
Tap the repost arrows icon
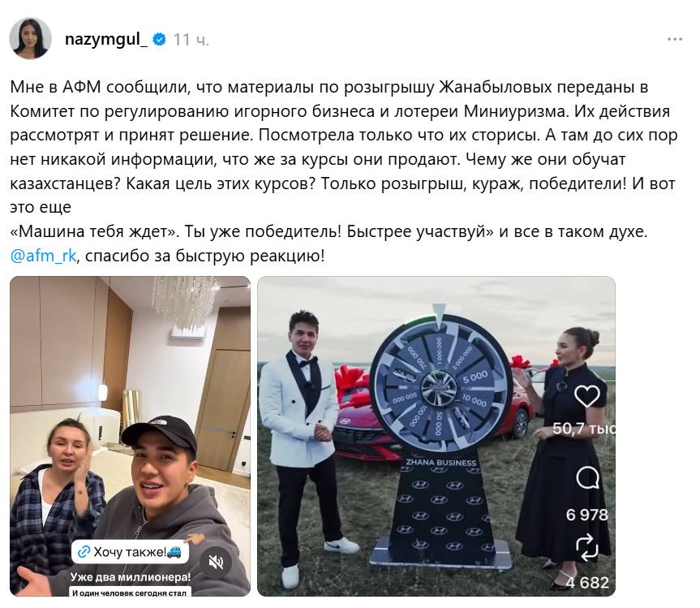click(x=586, y=547)
